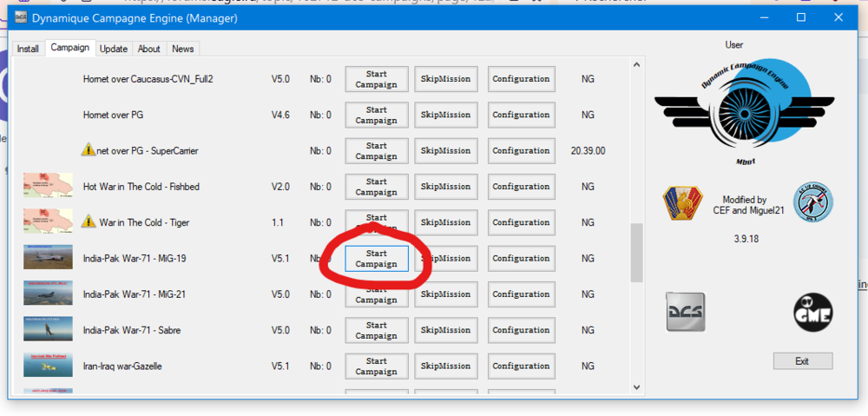This screenshot has width=868, height=416.
Task: Open the About tab
Action: 149,49
